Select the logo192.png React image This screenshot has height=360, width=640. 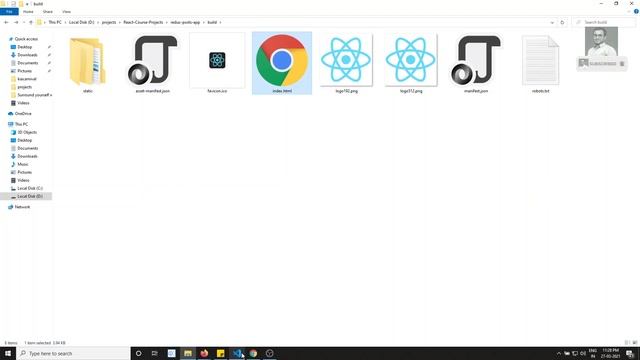coord(347,64)
